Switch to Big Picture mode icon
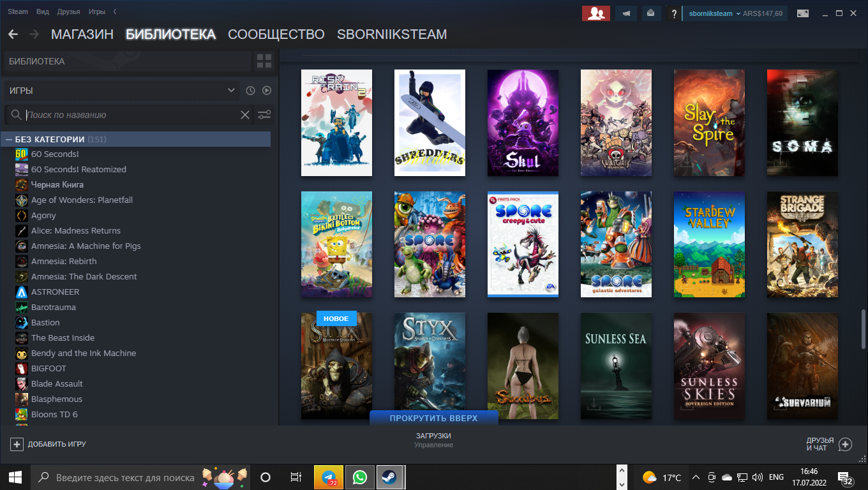The width and height of the screenshot is (868, 490). click(802, 13)
